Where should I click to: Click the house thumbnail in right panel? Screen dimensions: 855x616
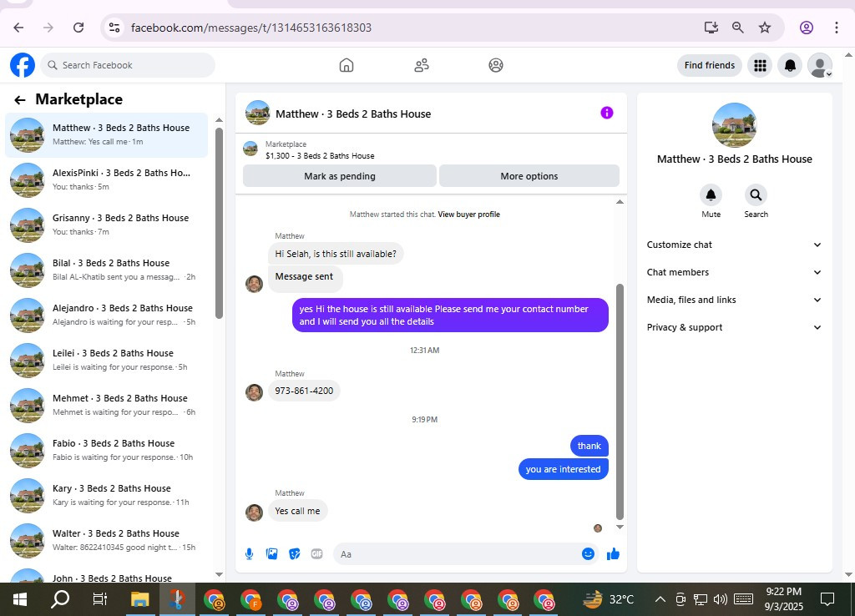click(734, 125)
